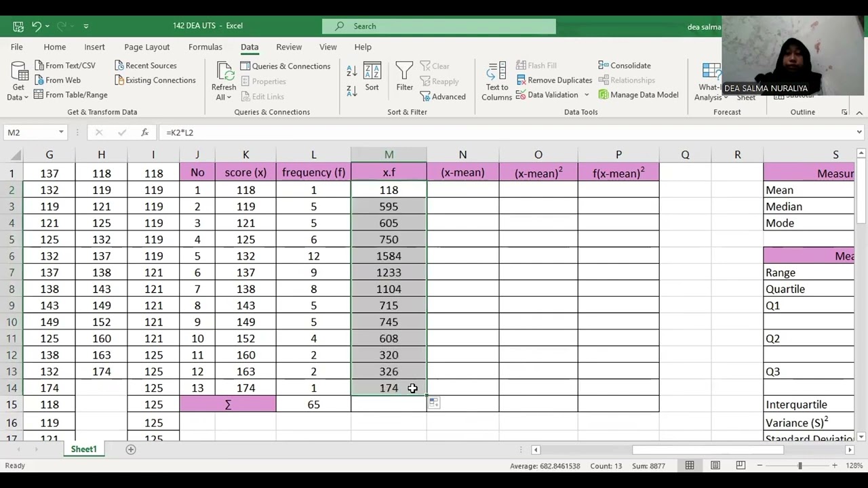The height and width of the screenshot is (488, 868).
Task: Click the Range label cell
Action: pyautogui.click(x=809, y=272)
